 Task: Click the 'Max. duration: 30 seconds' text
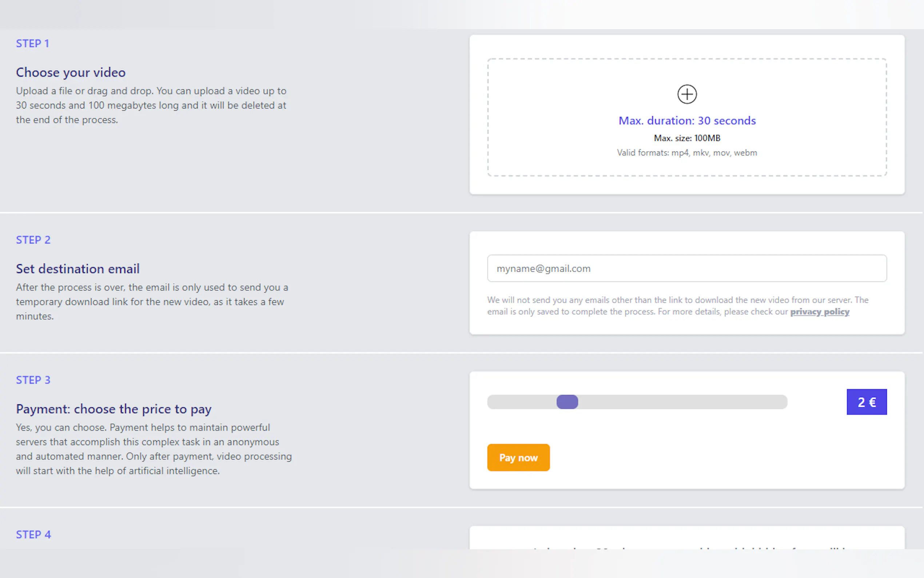coord(687,120)
